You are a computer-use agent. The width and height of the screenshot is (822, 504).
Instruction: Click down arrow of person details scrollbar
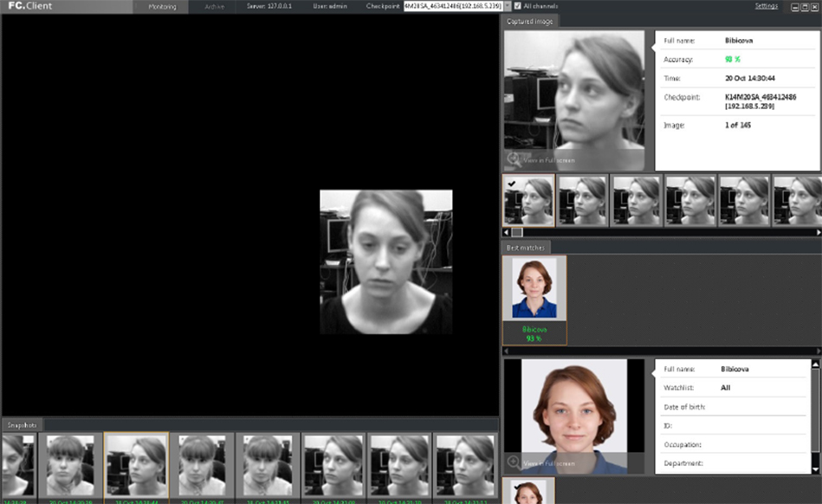pos(815,469)
